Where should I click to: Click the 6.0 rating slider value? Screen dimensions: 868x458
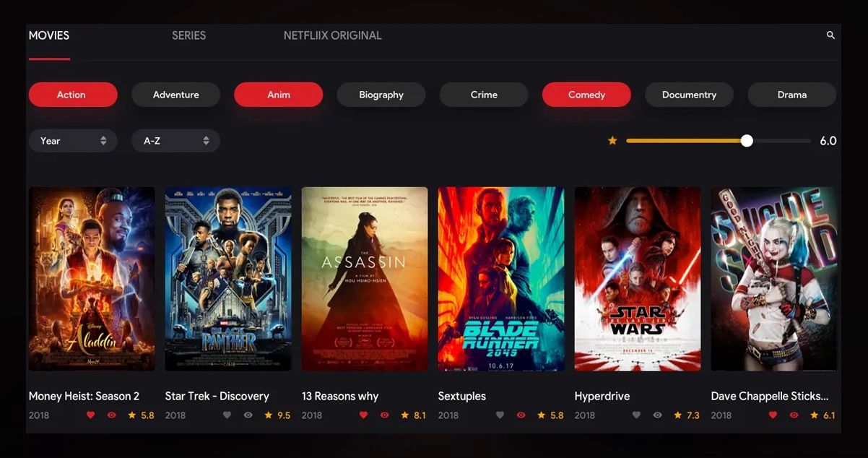coord(828,141)
